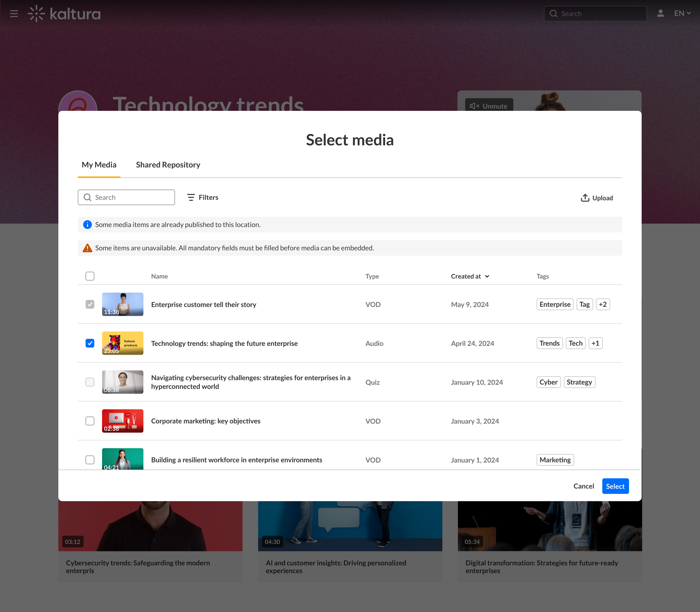Open the EN language dropdown
Viewport: 700px width, 612px height.
(x=682, y=14)
